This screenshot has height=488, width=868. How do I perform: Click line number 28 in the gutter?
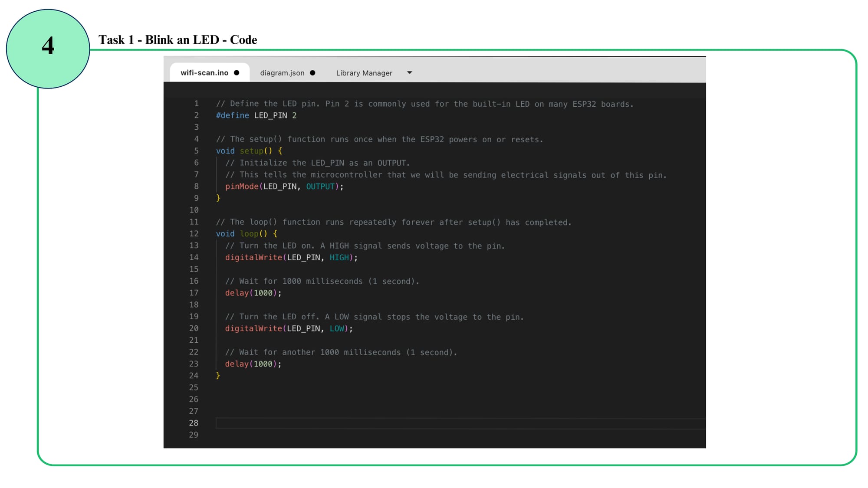pos(194,423)
